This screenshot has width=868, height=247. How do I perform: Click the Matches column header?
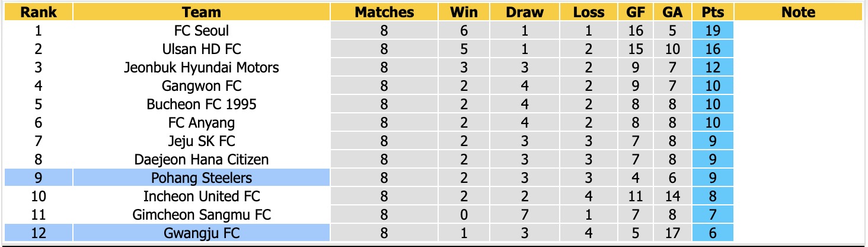[384, 12]
